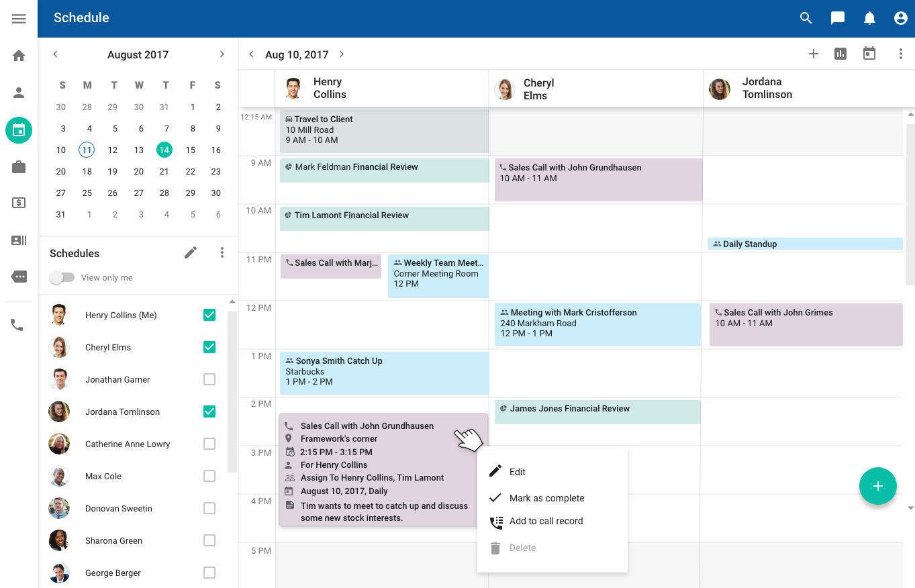Open the hamburger navigation menu
915x588 pixels.
click(x=19, y=19)
